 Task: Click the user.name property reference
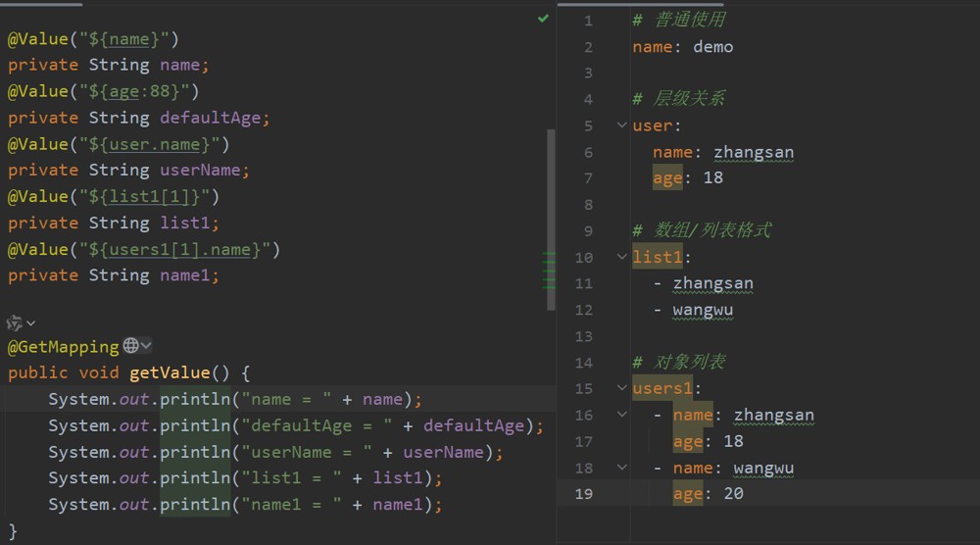click(x=155, y=144)
